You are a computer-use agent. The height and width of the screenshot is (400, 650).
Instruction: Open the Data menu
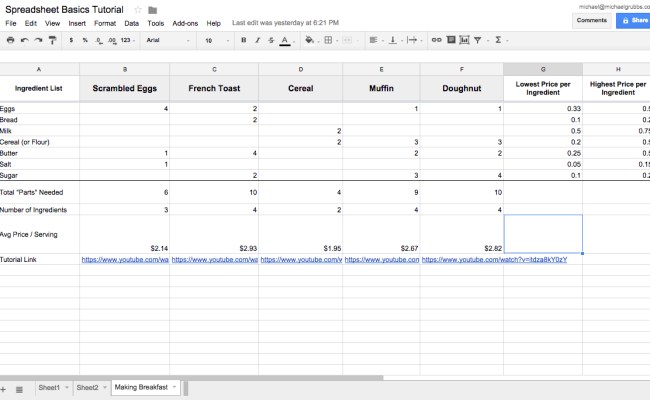131,23
